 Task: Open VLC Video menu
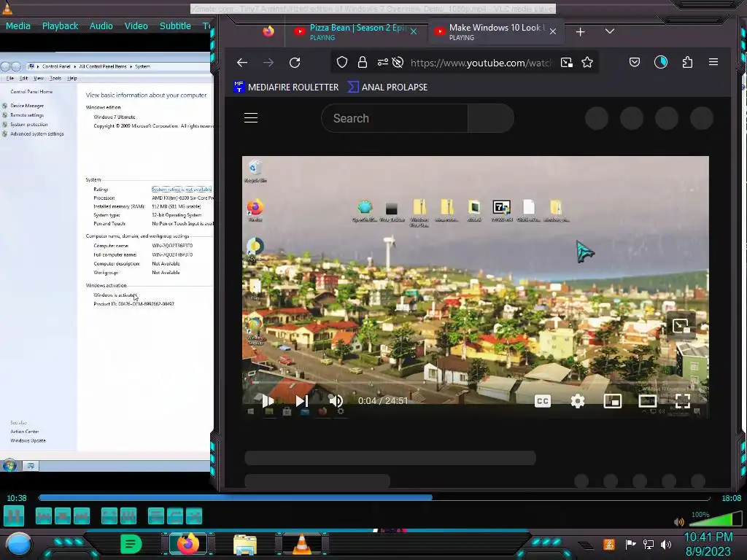pos(136,26)
